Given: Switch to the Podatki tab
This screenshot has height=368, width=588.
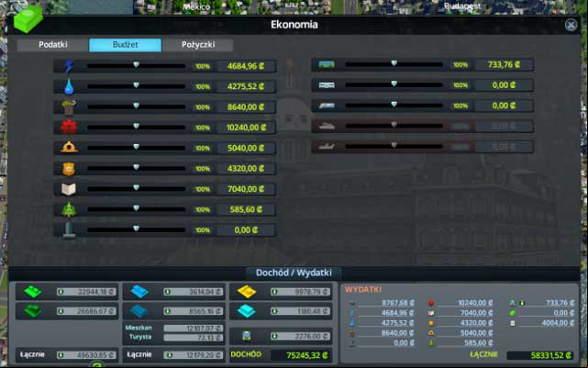Looking at the screenshot, I should coord(53,45).
